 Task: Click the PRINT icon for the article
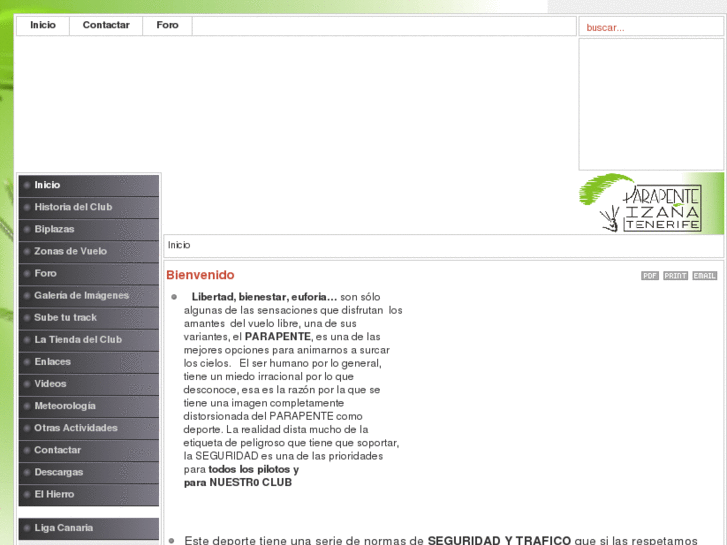pyautogui.click(x=675, y=276)
